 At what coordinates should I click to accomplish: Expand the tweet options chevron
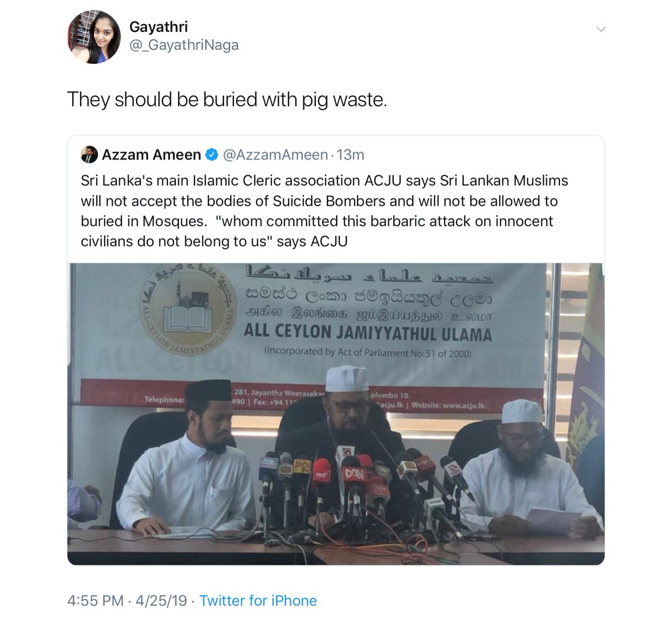click(601, 29)
